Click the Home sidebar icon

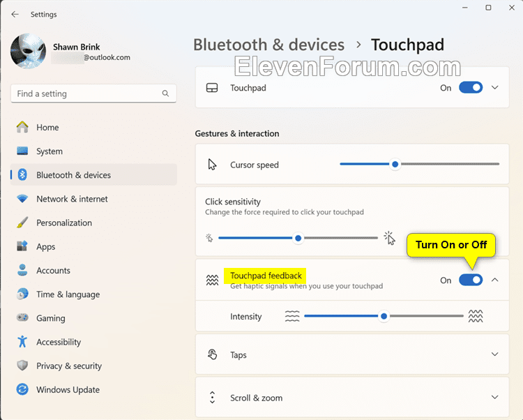click(22, 127)
